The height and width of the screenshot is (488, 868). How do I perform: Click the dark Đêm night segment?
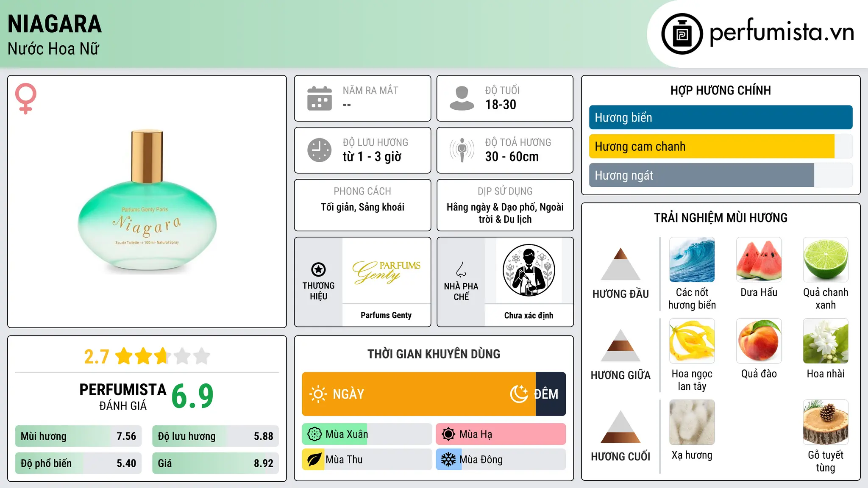[551, 394]
